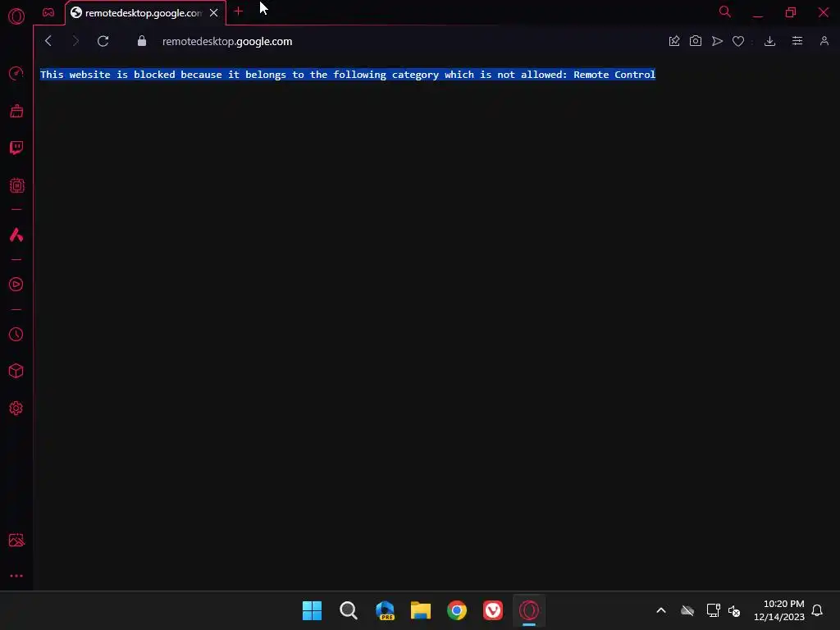Open the downloads toolbar icon
The width and height of the screenshot is (840, 630).
pyautogui.click(x=769, y=41)
